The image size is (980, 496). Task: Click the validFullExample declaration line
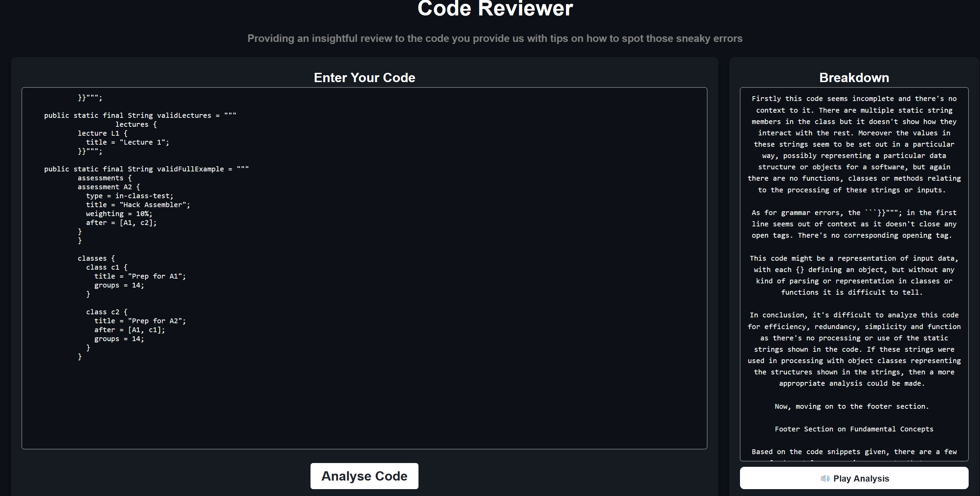tap(146, 169)
